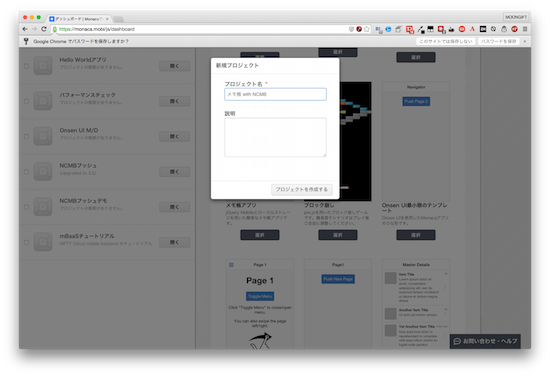550x376 pixels.
Task: Open the NCMBプッシュデモ project with 開く
Action: (x=174, y=207)
